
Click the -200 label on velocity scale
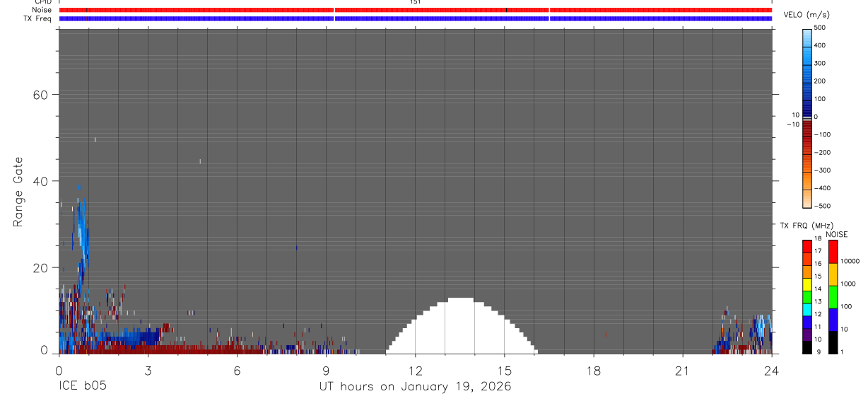click(x=821, y=152)
